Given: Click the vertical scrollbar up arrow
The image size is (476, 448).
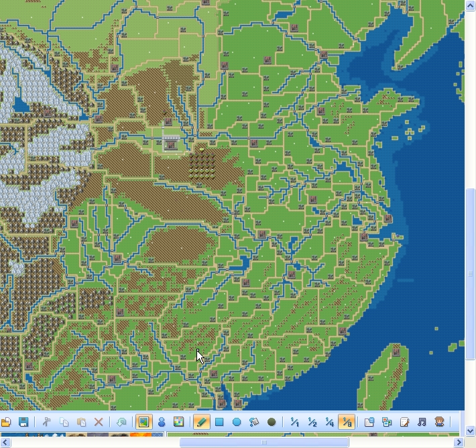Looking at the screenshot, I should pyautogui.click(x=471, y=5).
